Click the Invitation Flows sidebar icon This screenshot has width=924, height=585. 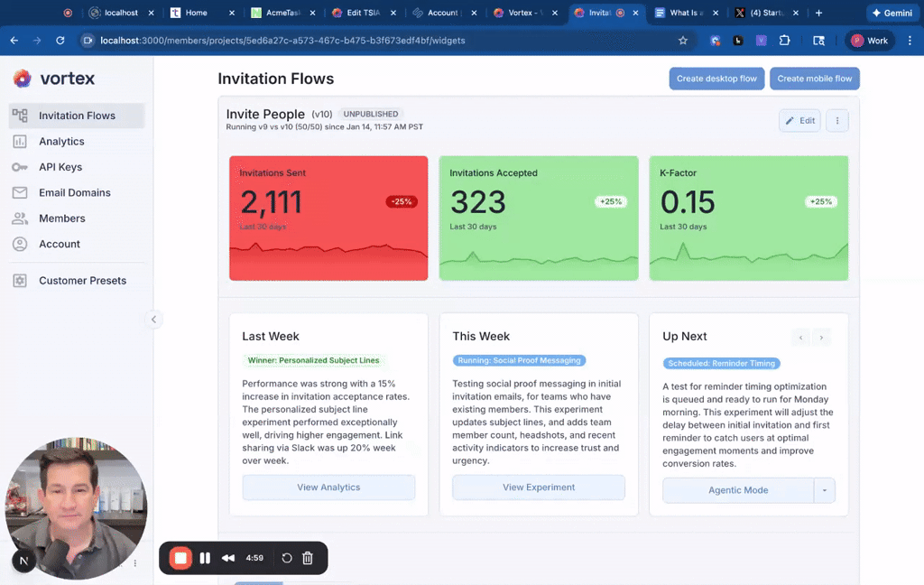click(x=20, y=116)
